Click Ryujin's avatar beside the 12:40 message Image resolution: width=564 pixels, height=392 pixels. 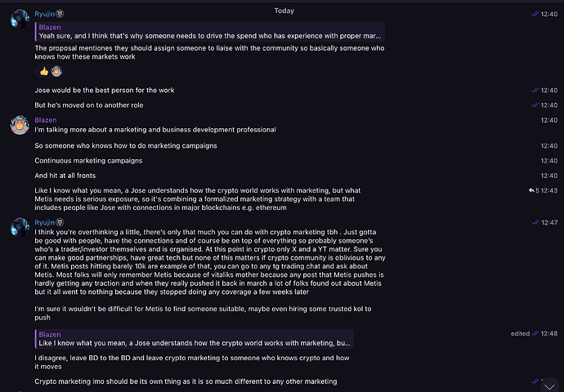pyautogui.click(x=20, y=19)
